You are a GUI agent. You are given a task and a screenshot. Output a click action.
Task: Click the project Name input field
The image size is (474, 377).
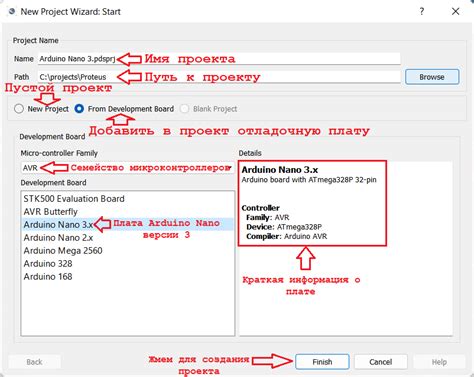(x=219, y=59)
